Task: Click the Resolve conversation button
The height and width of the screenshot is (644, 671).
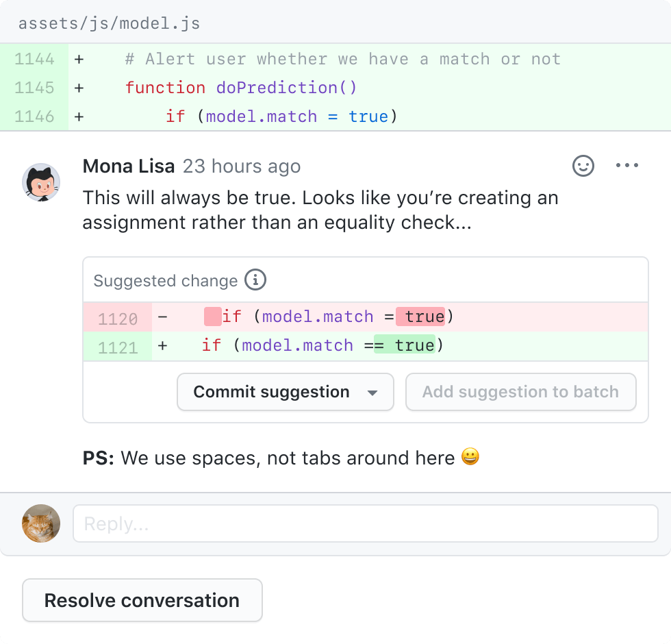Action: click(142, 600)
